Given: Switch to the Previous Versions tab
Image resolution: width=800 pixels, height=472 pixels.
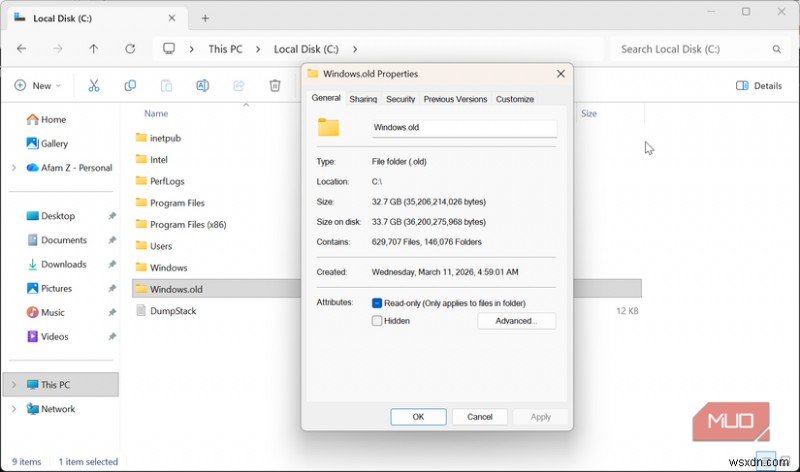Looking at the screenshot, I should pos(455,99).
